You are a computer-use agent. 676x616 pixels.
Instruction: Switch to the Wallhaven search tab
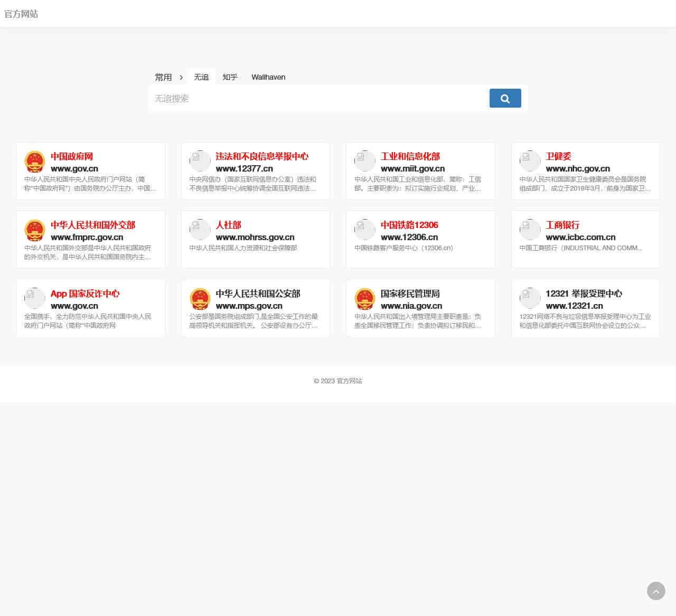click(x=268, y=77)
